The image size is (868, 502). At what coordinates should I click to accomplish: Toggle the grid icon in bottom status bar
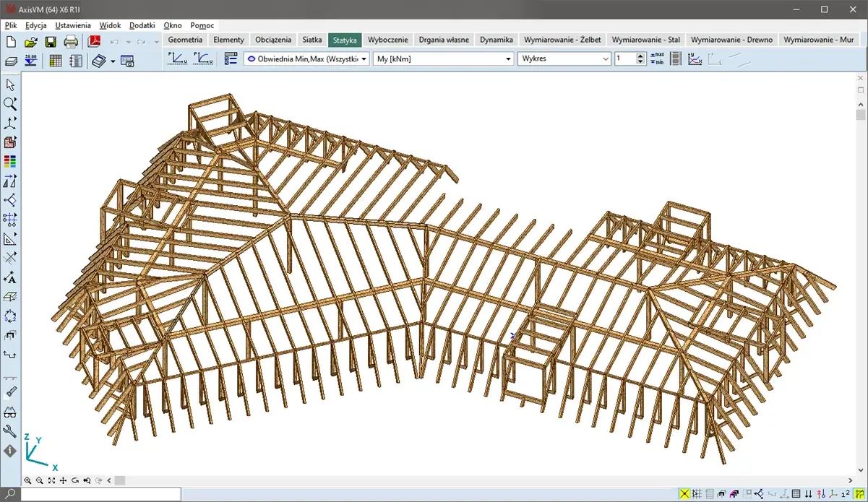click(796, 494)
